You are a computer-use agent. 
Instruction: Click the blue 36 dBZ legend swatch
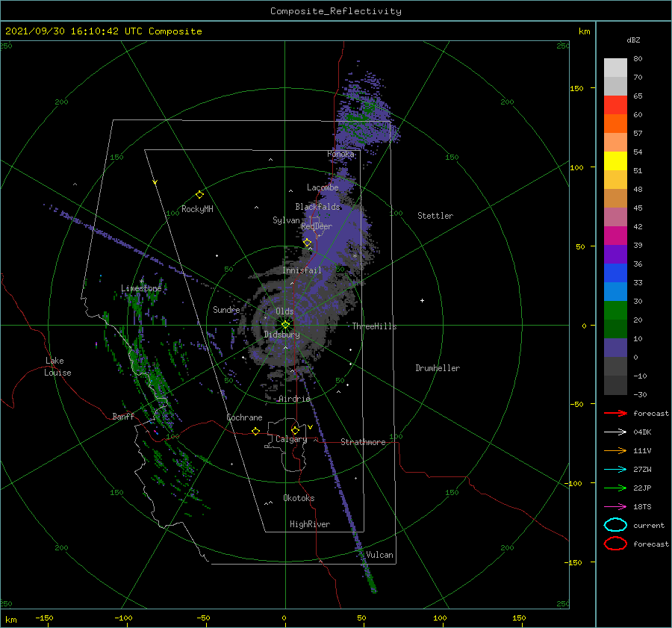click(615, 273)
